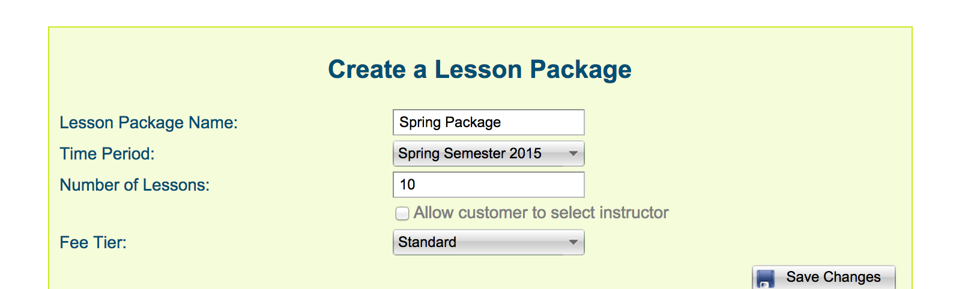The image size is (980, 289).
Task: Click the "Time Period:" label
Action: [107, 153]
